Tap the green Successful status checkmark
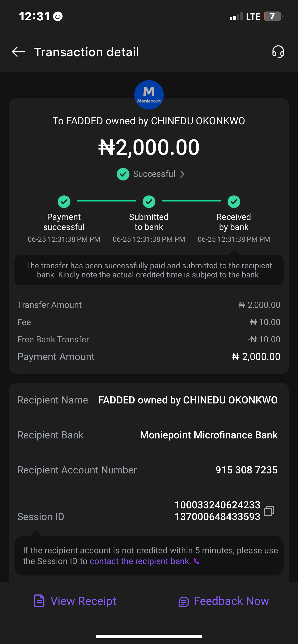This screenshot has width=298, height=644. (x=123, y=174)
